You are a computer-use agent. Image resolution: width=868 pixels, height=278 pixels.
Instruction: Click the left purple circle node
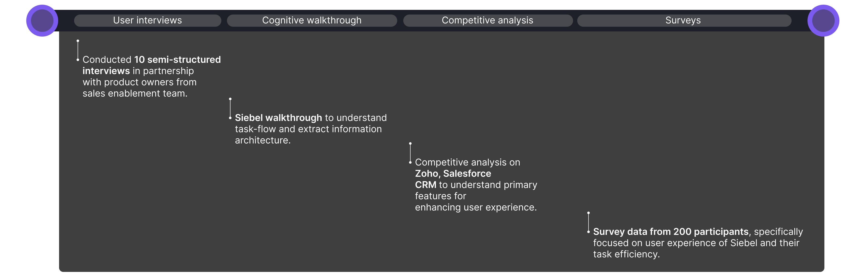tap(42, 21)
